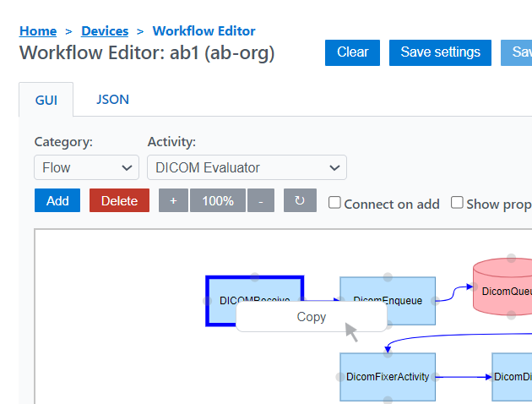The height and width of the screenshot is (404, 532).
Task: Click the zoom in plus button
Action: (173, 201)
